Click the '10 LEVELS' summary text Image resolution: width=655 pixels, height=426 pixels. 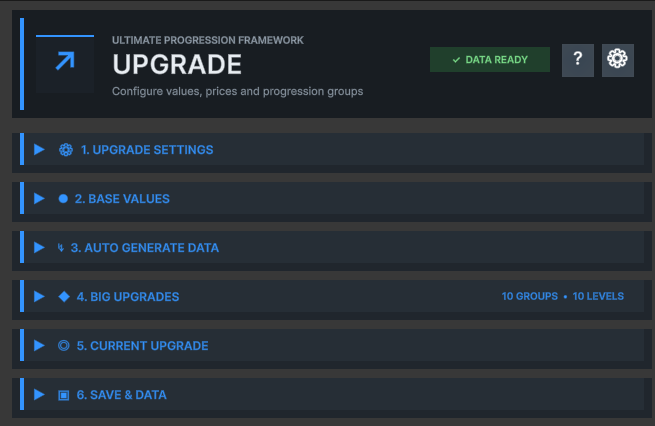(598, 296)
